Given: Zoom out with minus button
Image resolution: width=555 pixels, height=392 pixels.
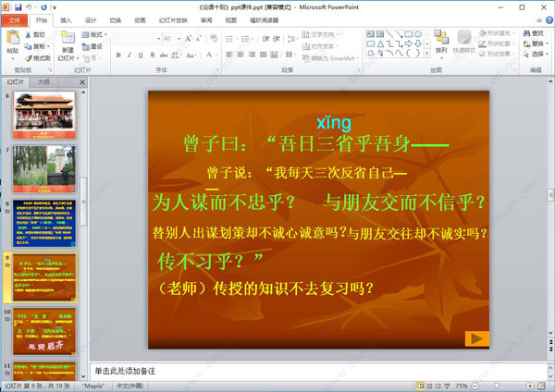Looking at the screenshot, I should [x=475, y=386].
